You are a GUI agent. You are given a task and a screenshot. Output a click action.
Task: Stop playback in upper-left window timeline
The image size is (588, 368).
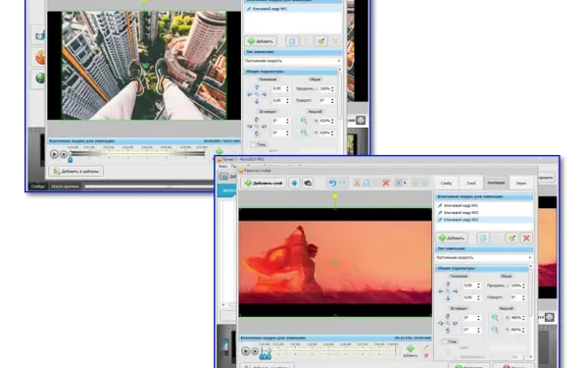[64, 154]
